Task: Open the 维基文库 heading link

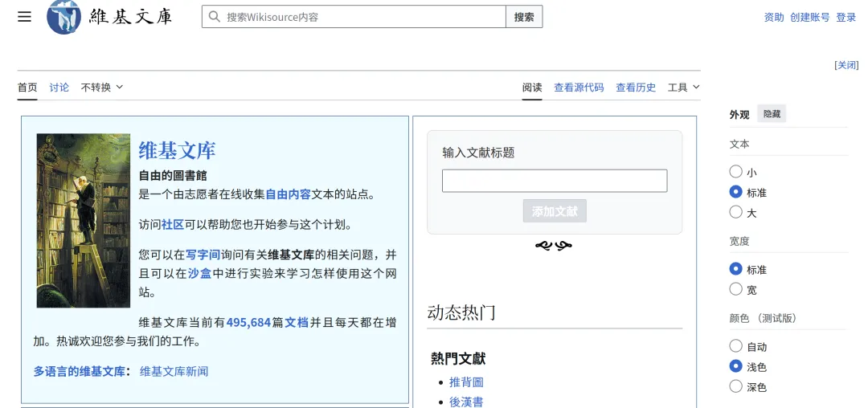Action: (x=177, y=150)
